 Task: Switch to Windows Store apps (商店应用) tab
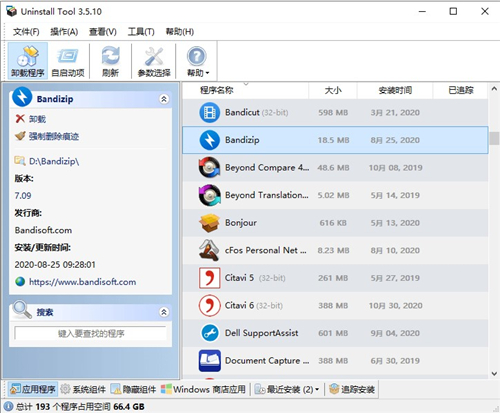coord(203,389)
